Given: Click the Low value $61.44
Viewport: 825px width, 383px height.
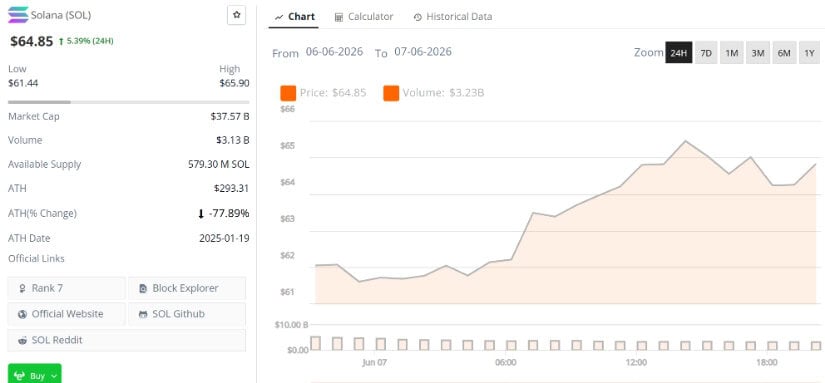Looking at the screenshot, I should (23, 83).
